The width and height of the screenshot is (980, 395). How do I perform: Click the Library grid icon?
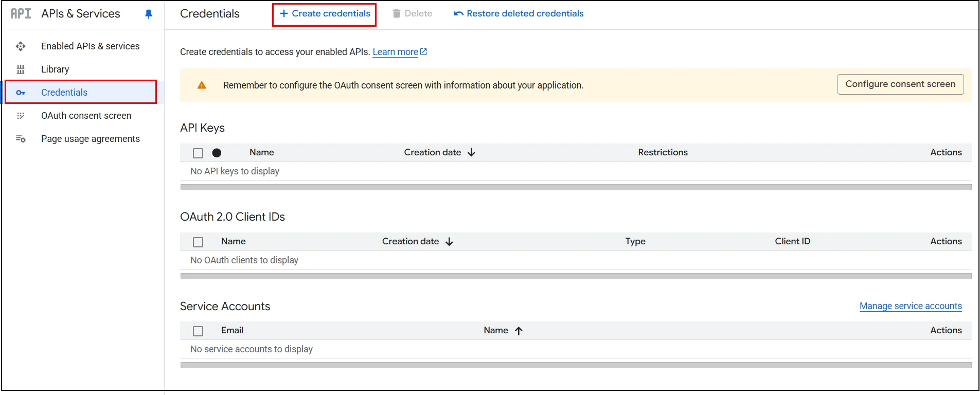coord(21,69)
